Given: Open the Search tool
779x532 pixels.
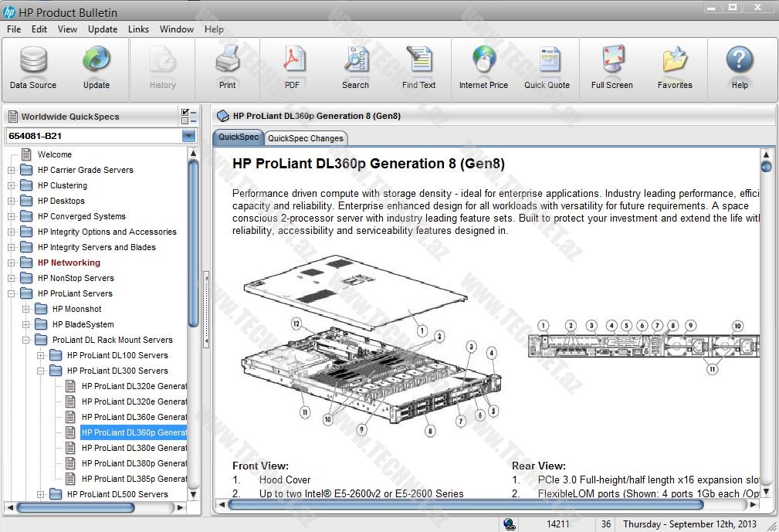Looking at the screenshot, I should (355, 67).
